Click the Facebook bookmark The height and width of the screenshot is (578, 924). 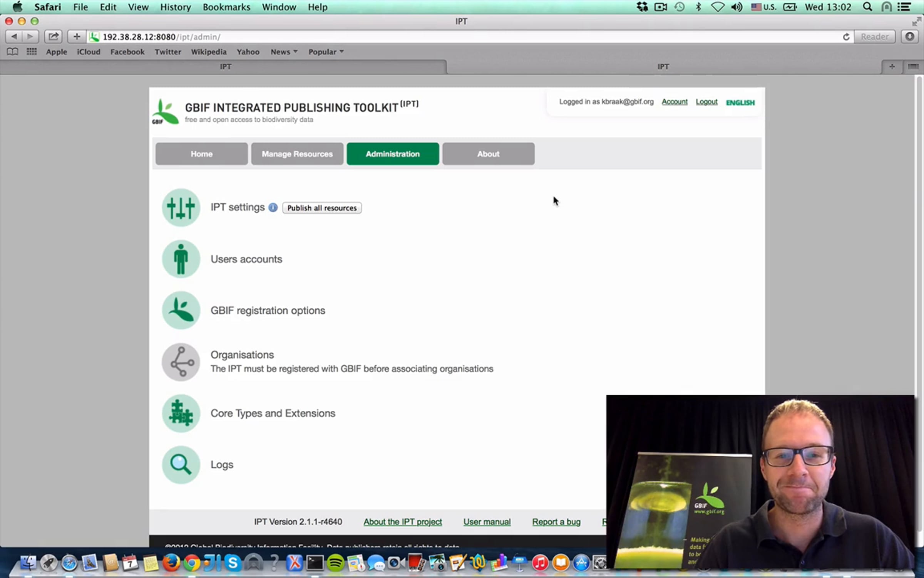(127, 52)
